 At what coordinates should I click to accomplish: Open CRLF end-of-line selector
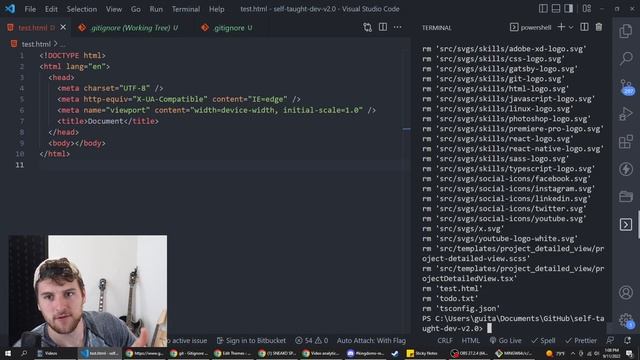(445, 340)
